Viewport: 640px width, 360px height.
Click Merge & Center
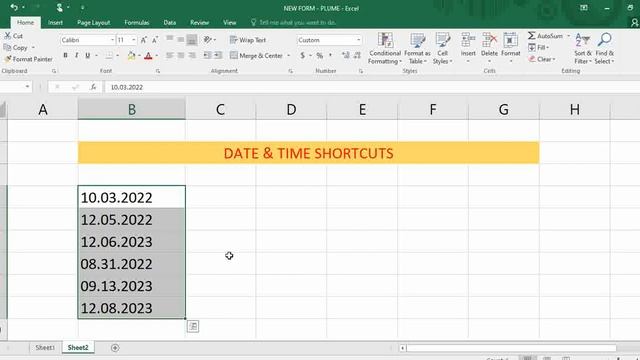[x=256, y=56]
